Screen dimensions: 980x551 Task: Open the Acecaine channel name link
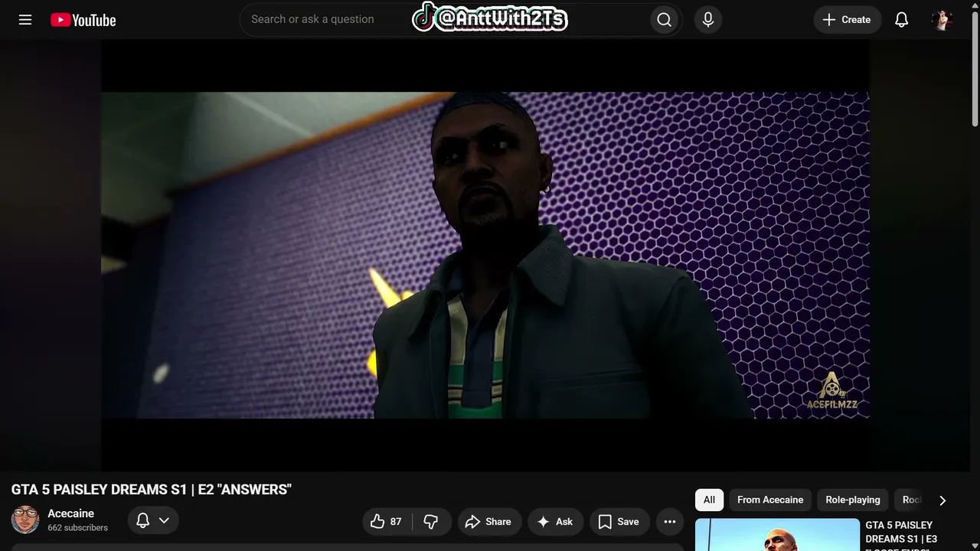pyautogui.click(x=70, y=514)
